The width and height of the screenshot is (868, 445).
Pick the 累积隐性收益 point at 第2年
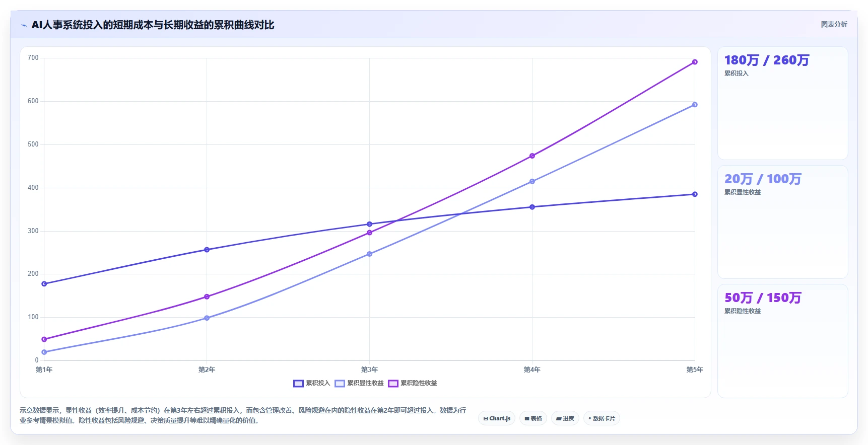(x=207, y=296)
